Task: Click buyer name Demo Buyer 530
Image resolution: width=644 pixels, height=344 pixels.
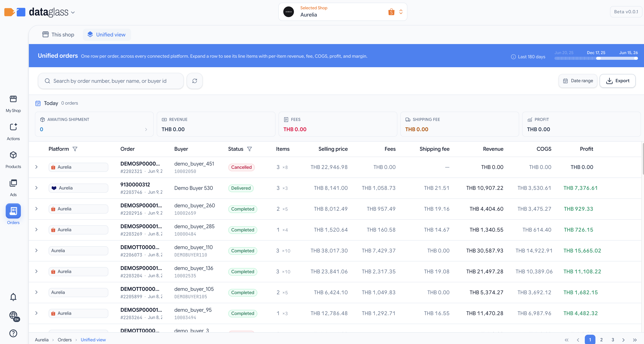Action: 194,188
